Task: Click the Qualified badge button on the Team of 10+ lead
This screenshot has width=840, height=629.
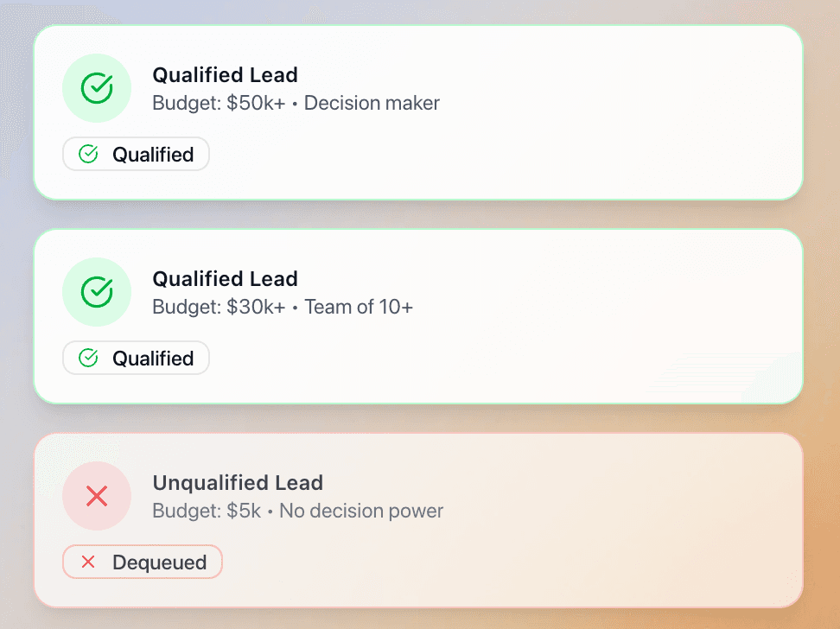Action: point(135,357)
